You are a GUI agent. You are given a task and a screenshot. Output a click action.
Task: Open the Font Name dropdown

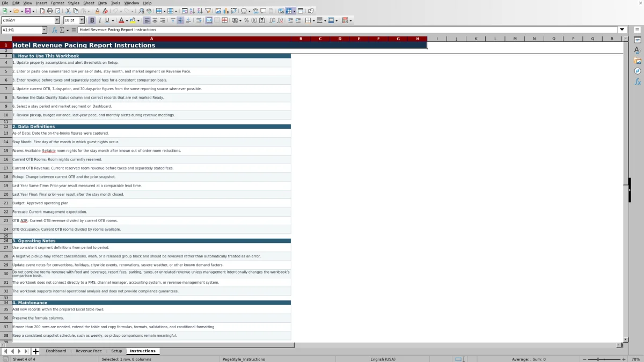point(57,20)
